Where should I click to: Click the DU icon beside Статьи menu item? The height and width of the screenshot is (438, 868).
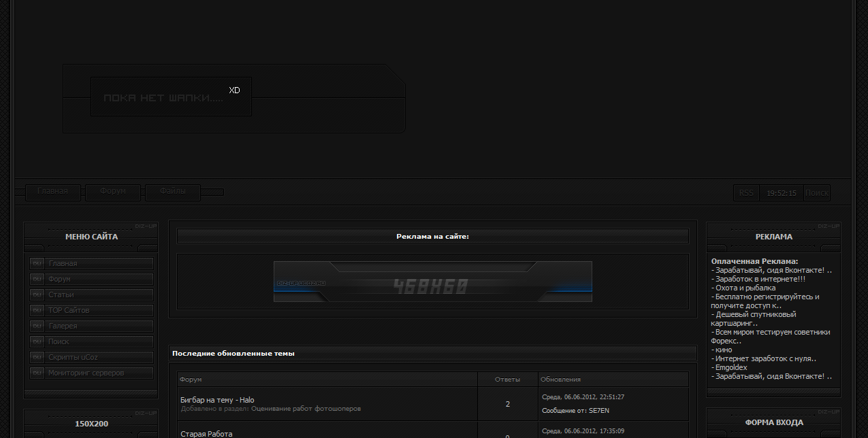click(37, 294)
